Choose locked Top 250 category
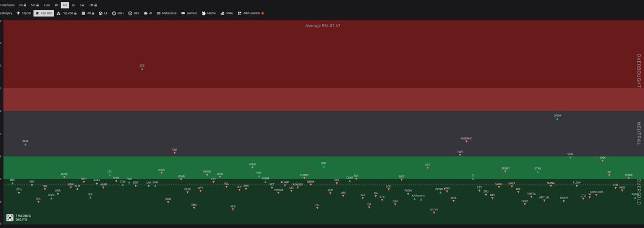Screen dimensions: 644x228 [x=67, y=13]
